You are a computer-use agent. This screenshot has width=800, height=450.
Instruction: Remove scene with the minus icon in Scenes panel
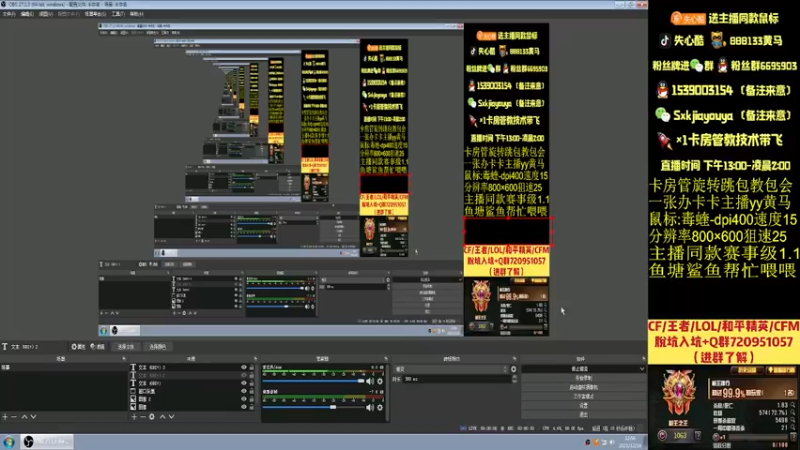[x=14, y=417]
